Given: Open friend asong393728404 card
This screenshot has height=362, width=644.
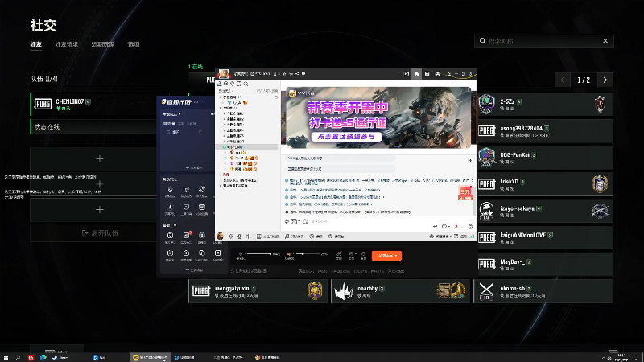Looking at the screenshot, I should (x=545, y=131).
